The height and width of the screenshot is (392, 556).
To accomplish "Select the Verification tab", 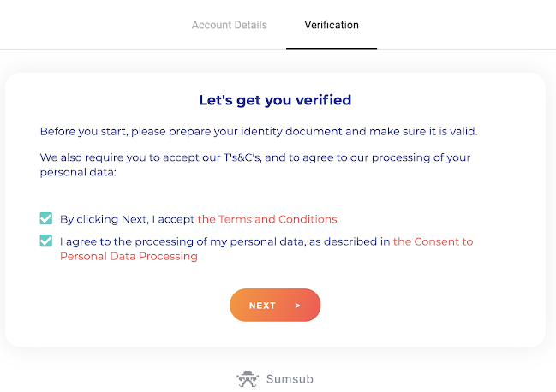I will 332,25.
